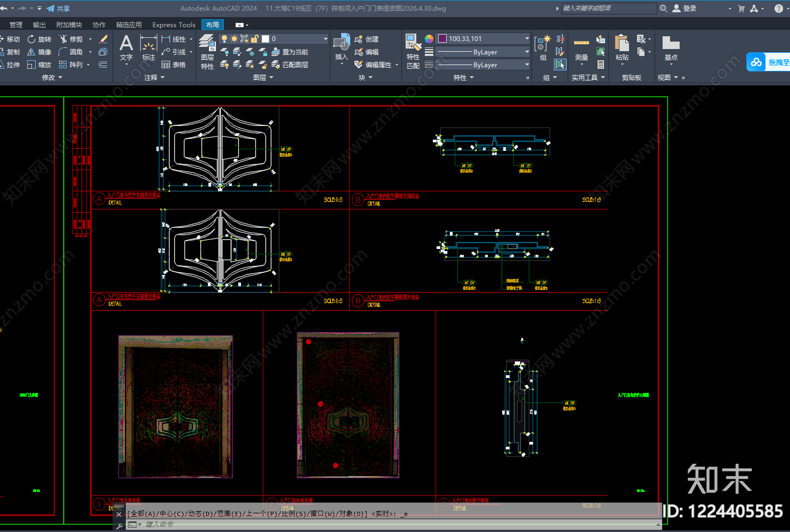Toggle layer 0 on/off lightbulb
The width and height of the screenshot is (790, 532).
click(224, 39)
